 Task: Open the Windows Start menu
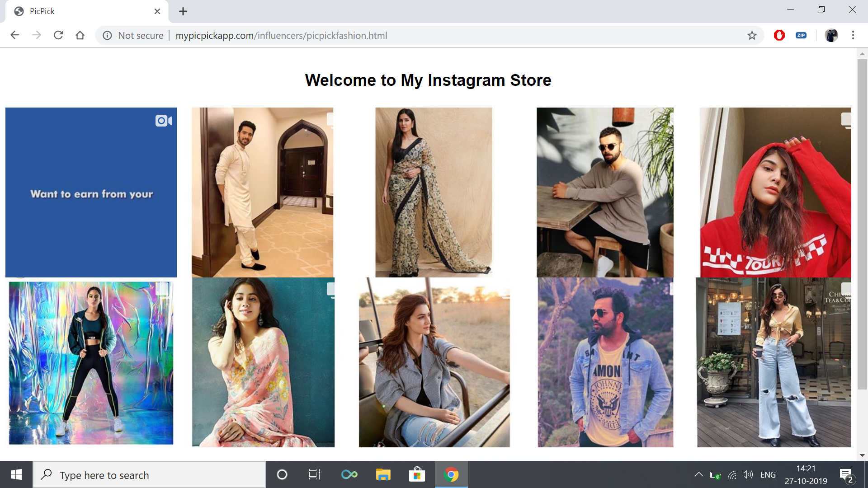(16, 474)
